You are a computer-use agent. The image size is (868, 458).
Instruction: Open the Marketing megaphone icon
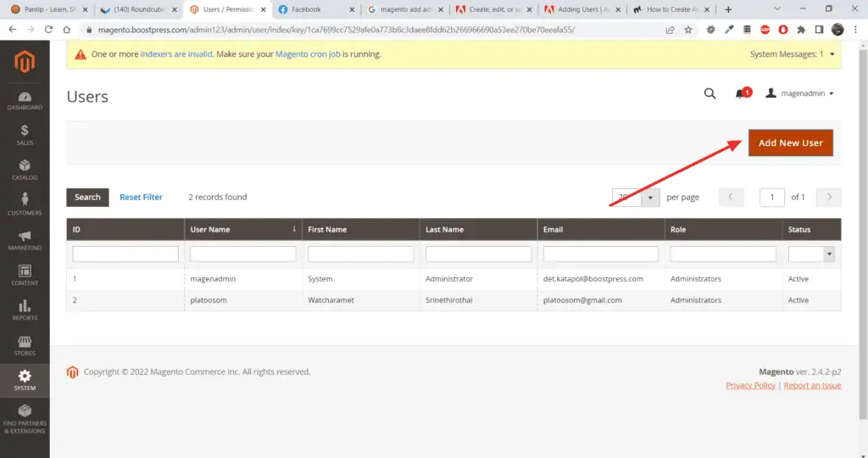[25, 241]
